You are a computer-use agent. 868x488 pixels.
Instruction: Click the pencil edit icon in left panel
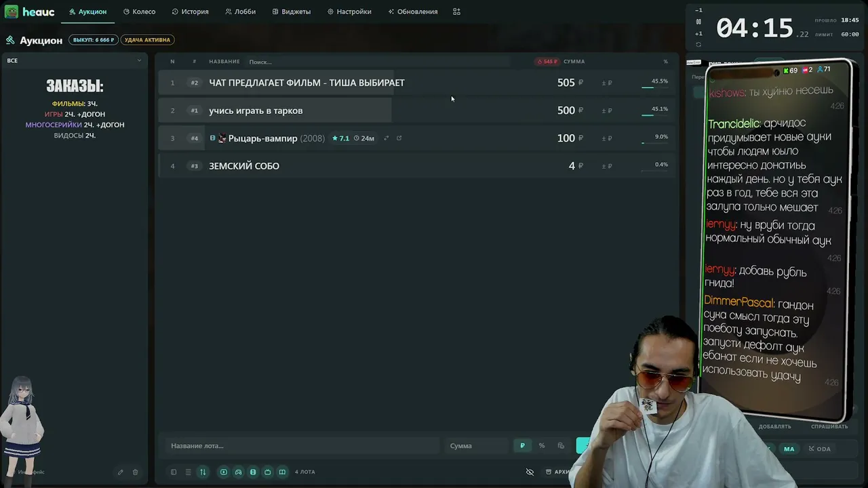(120, 472)
